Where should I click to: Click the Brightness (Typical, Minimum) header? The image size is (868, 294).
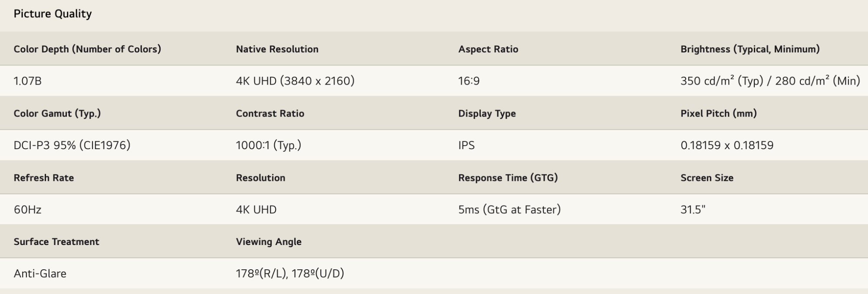pos(750,49)
